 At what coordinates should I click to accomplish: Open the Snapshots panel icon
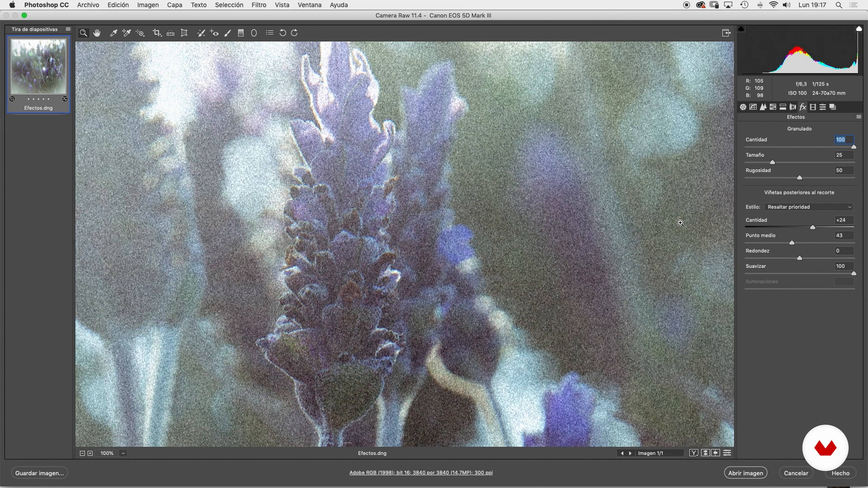[833, 107]
